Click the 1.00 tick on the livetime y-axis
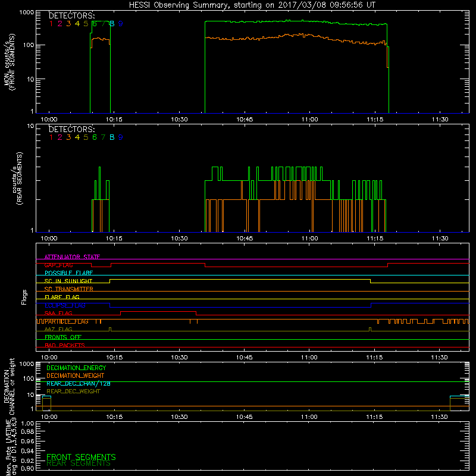 (27, 424)
